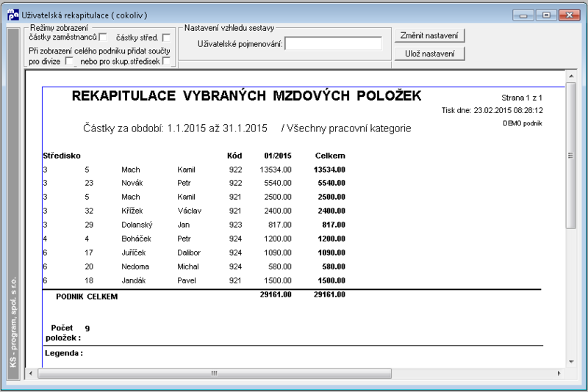The height and width of the screenshot is (392, 588).
Task: Click the 01/2015 column header
Action: click(x=278, y=156)
